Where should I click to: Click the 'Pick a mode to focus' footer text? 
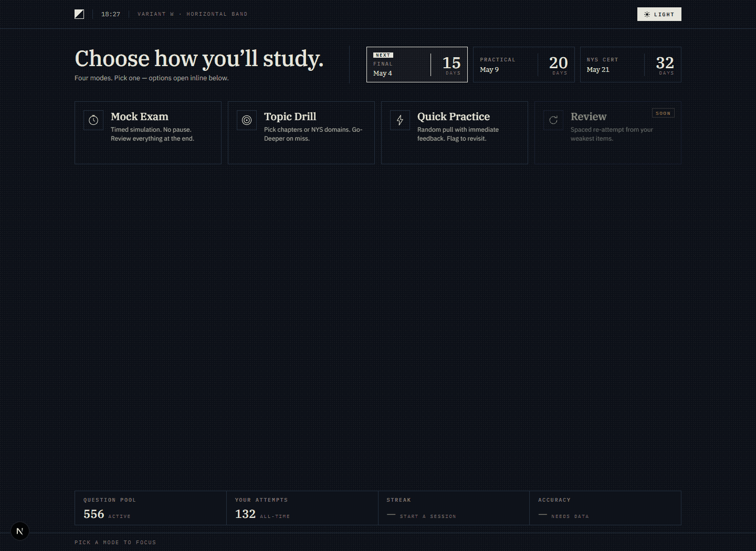coord(115,542)
